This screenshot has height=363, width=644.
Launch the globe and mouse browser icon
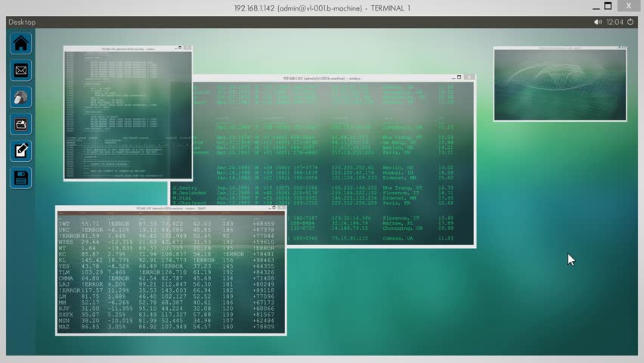(20, 98)
